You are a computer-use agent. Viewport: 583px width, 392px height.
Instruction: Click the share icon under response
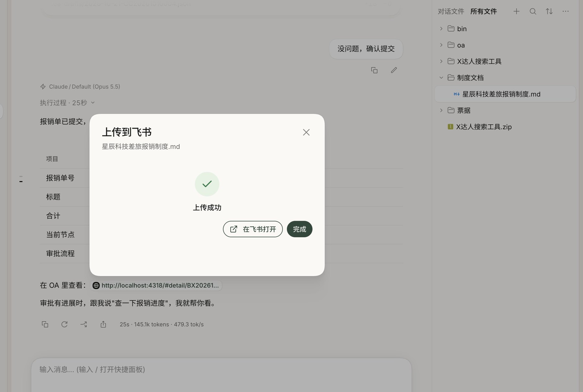pyautogui.click(x=103, y=324)
